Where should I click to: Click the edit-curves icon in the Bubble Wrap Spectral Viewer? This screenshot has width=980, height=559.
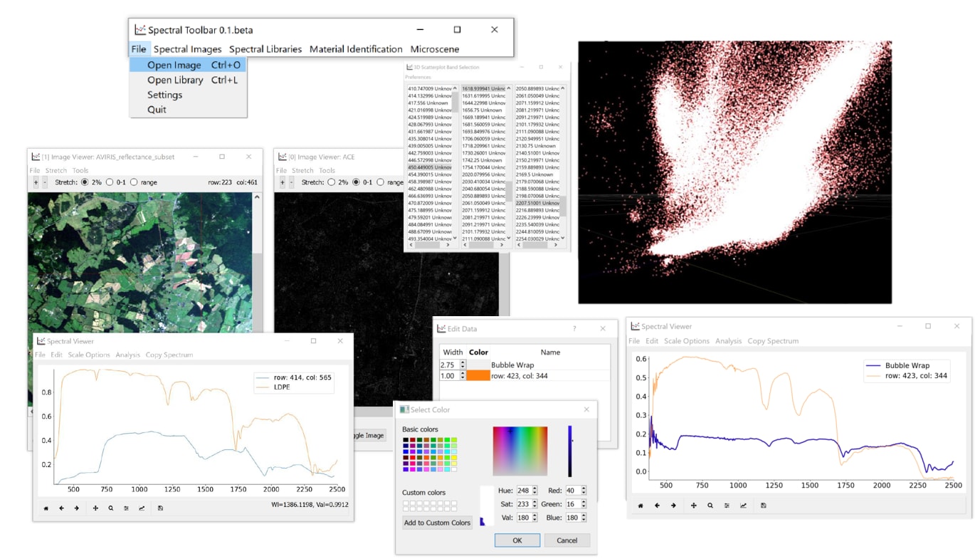743,506
